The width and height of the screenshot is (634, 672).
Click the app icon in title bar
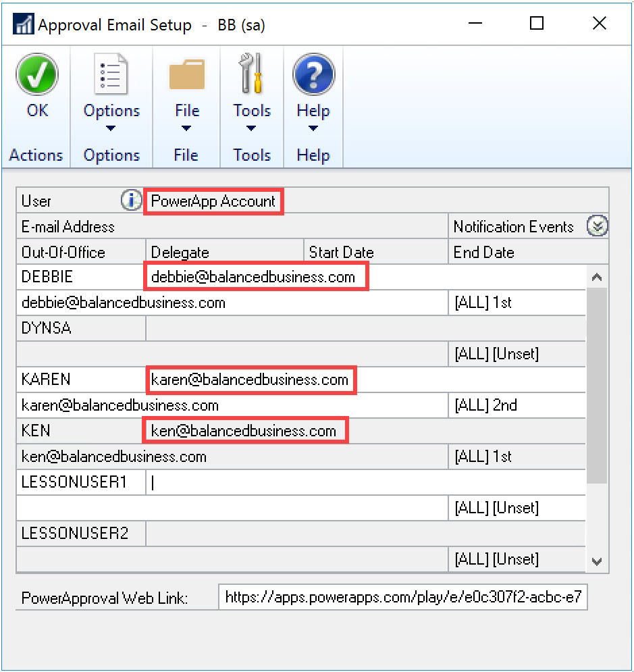click(x=24, y=25)
